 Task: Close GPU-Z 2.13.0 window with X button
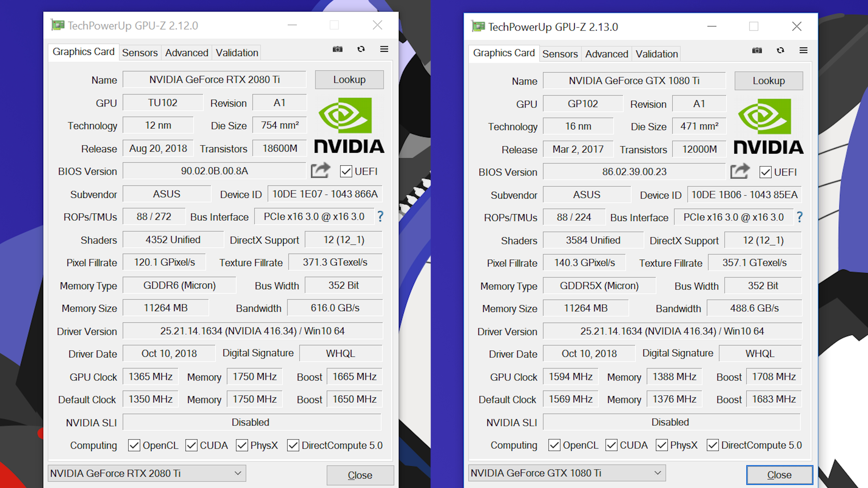pos(797,26)
